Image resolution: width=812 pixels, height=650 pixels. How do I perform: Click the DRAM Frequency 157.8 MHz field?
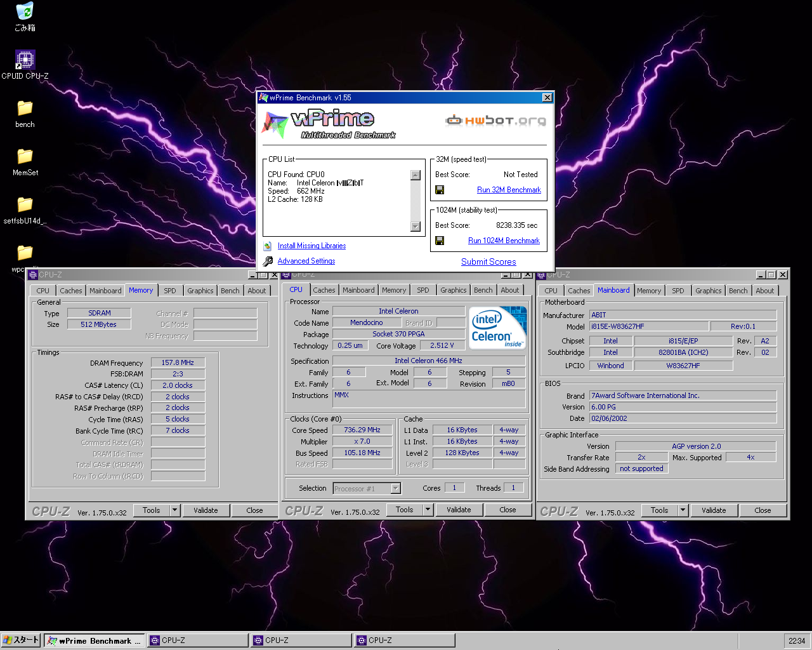pos(178,362)
